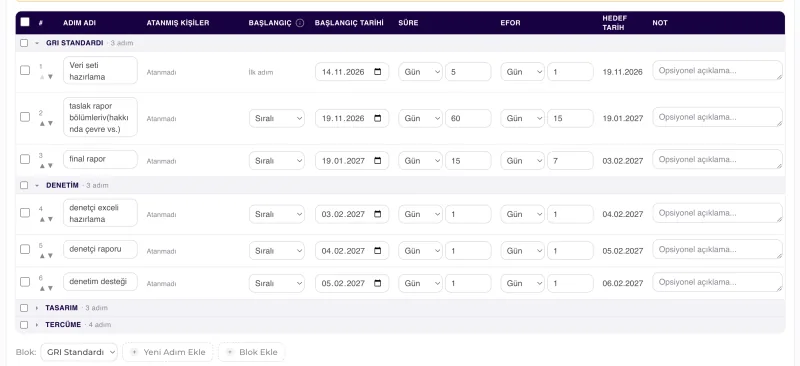Open calendar picker for 14.11.2026 date
Image resolution: width=800 pixels, height=366 pixels.
point(378,72)
